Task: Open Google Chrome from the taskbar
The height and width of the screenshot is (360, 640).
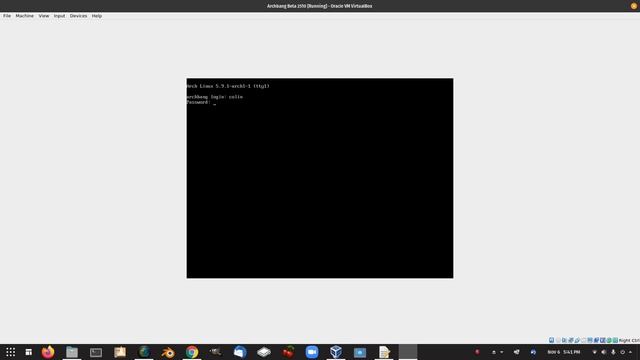Action: [192, 352]
